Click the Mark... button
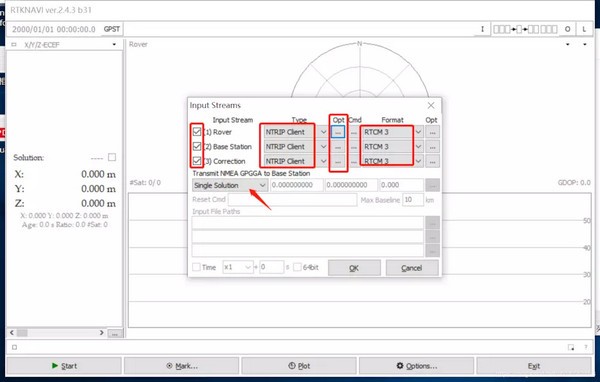 tap(182, 366)
